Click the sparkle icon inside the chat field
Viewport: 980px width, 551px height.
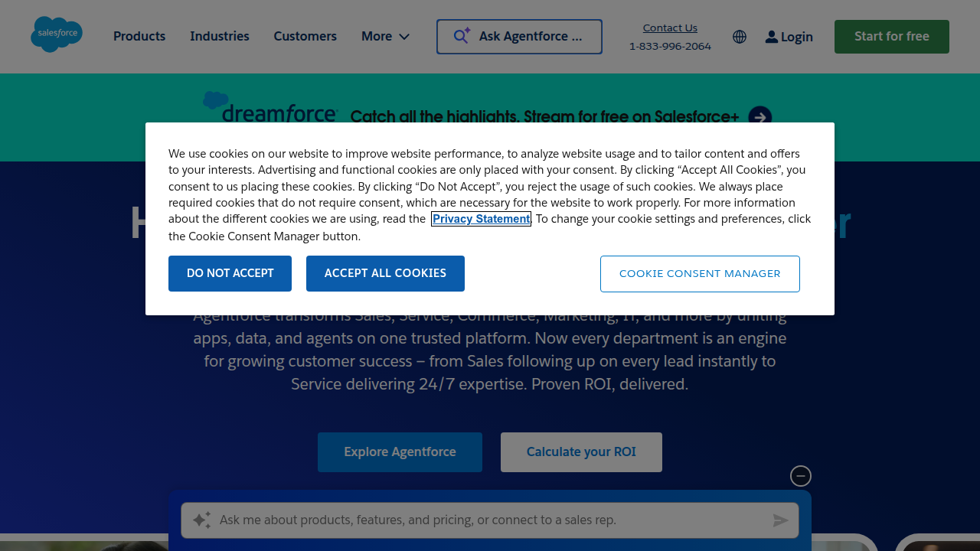[x=201, y=520]
